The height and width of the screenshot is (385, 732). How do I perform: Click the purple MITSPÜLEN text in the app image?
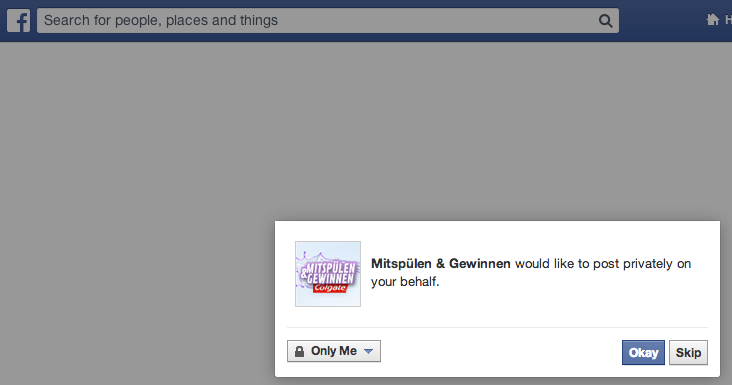pos(331,268)
